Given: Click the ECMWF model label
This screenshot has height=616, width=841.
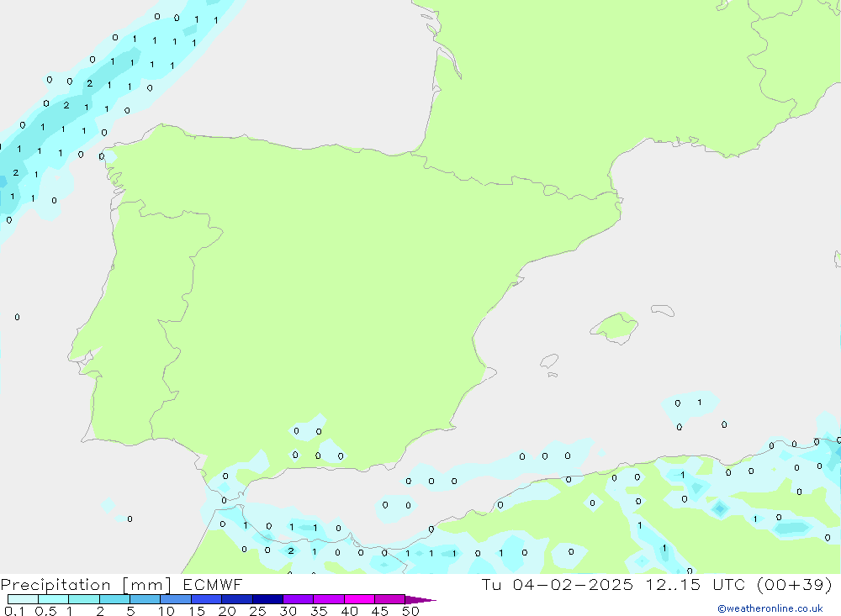Looking at the screenshot, I should [214, 584].
